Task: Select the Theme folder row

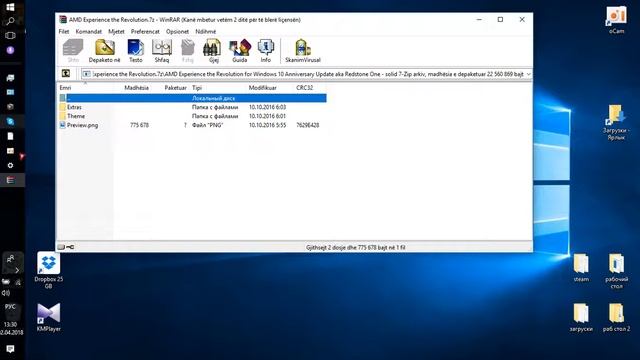Action: pyautogui.click(x=192, y=116)
